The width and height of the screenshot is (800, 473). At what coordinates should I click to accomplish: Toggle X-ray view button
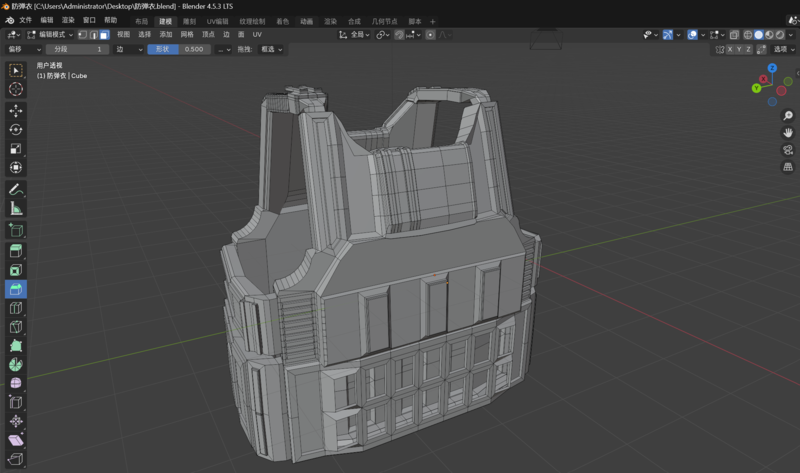pos(733,35)
